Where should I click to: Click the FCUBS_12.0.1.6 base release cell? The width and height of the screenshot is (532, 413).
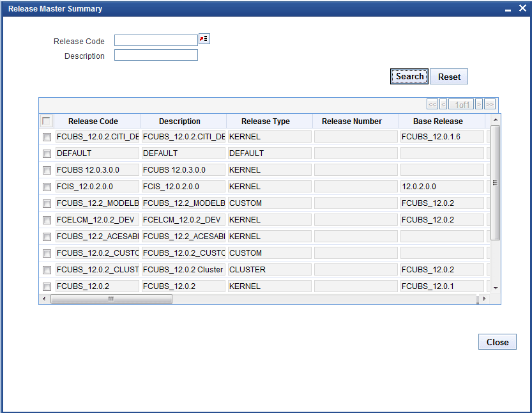point(442,137)
